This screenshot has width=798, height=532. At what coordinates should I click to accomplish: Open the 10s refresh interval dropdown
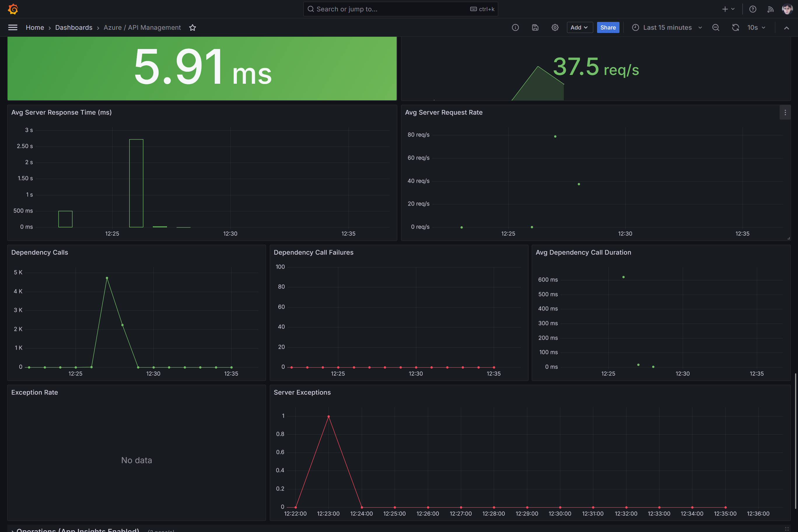(756, 27)
